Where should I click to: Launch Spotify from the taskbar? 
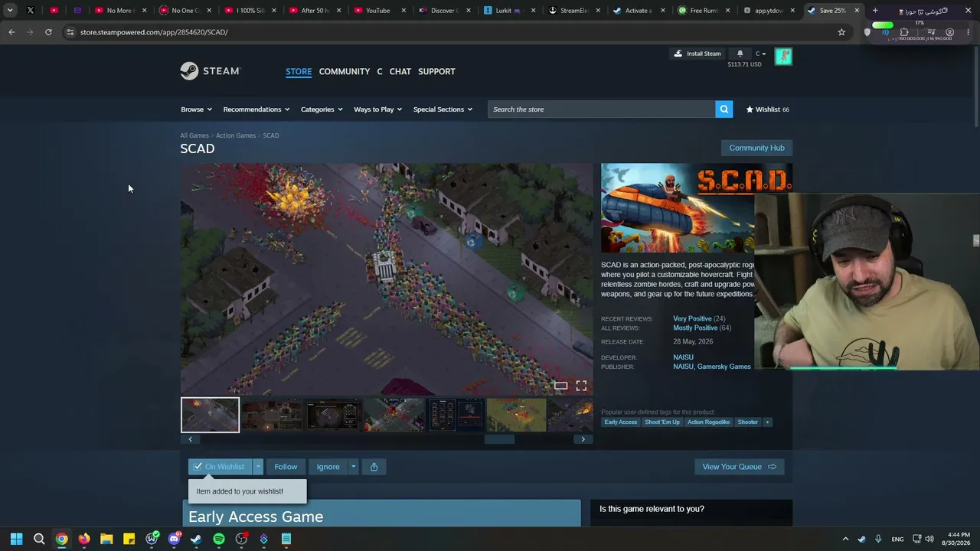(219, 539)
